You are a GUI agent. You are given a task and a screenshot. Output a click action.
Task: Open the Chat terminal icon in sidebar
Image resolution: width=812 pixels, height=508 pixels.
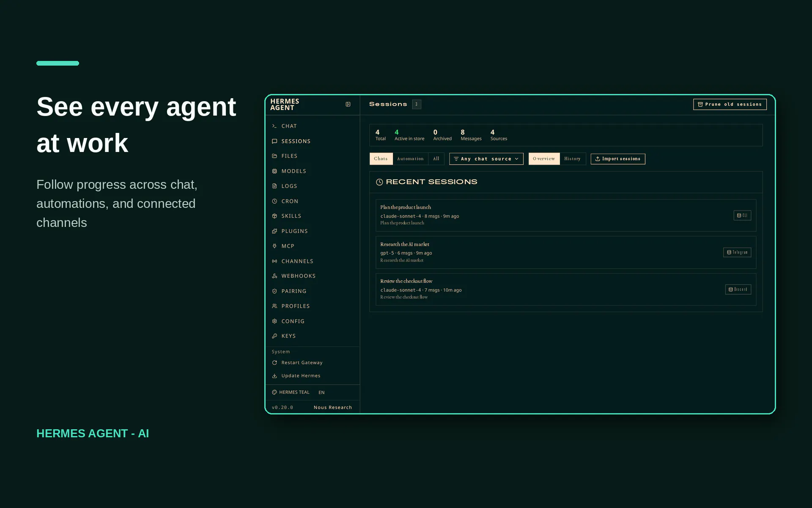[x=274, y=126]
